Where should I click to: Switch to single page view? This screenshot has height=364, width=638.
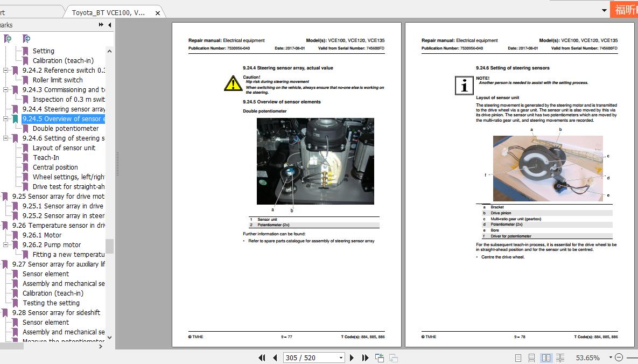[x=518, y=358]
